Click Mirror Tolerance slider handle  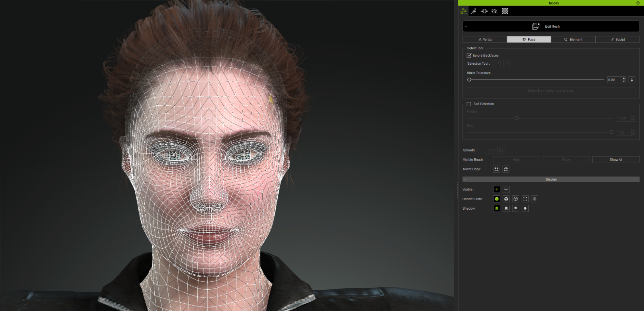(469, 80)
